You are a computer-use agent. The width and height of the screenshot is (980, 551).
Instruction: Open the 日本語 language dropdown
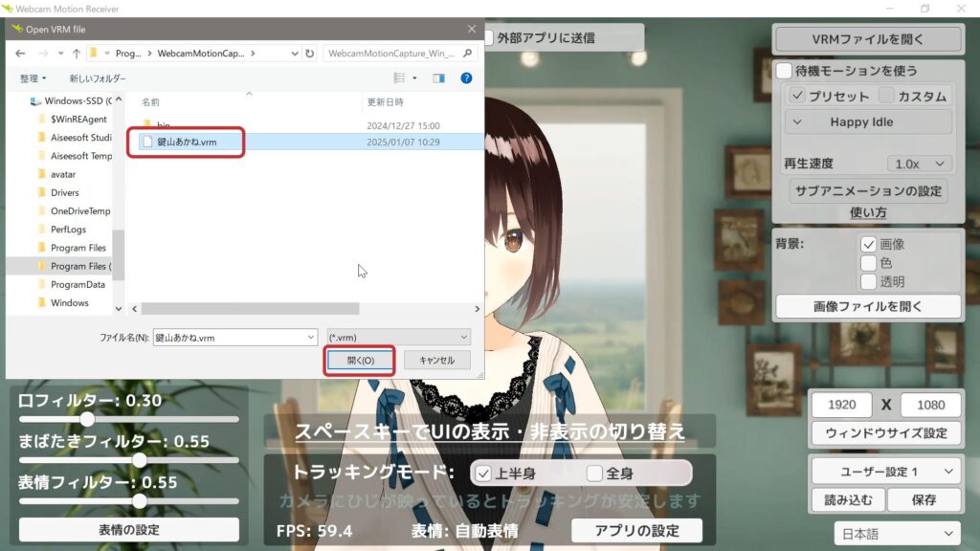coord(896,534)
